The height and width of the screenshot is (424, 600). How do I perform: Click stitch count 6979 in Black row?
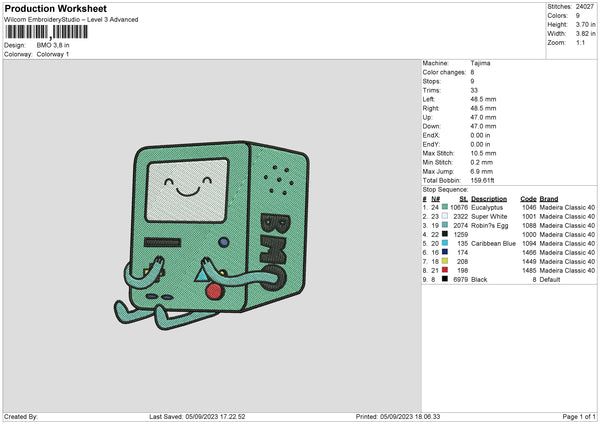pyautogui.click(x=461, y=279)
